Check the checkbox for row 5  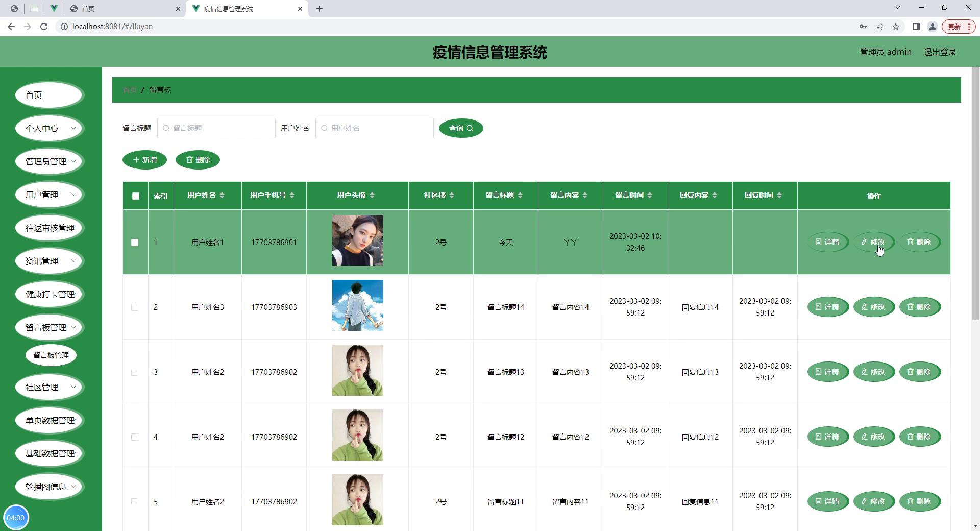(135, 501)
